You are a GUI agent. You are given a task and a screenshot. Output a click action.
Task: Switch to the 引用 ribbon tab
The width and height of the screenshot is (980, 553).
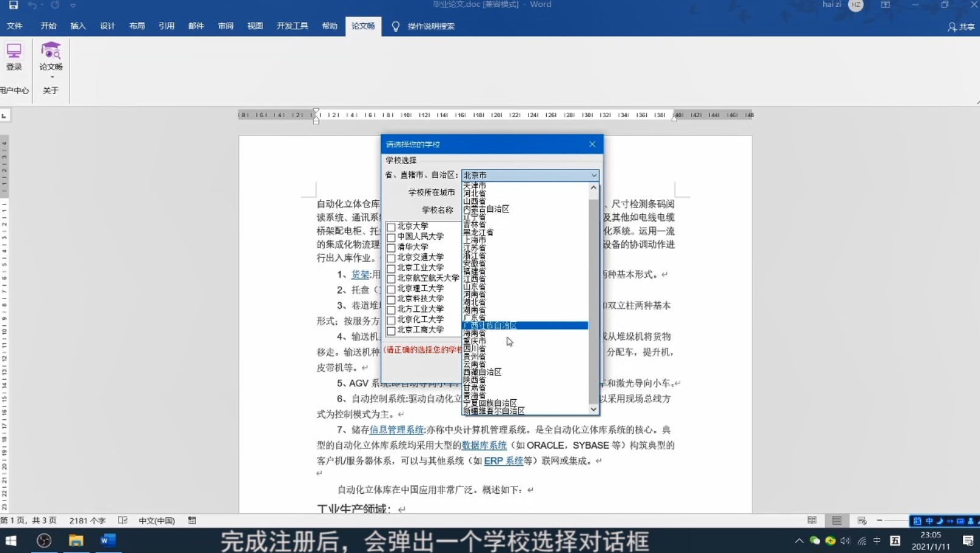pyautogui.click(x=166, y=26)
